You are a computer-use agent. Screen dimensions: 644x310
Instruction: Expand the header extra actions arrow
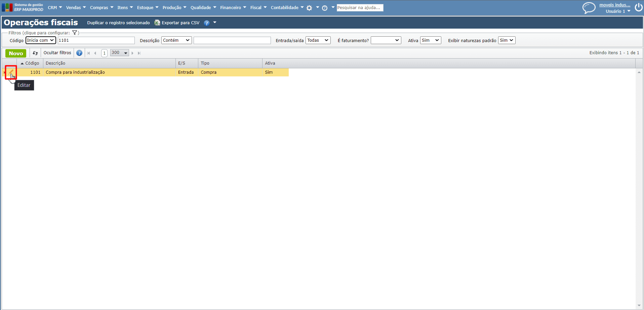[215, 23]
